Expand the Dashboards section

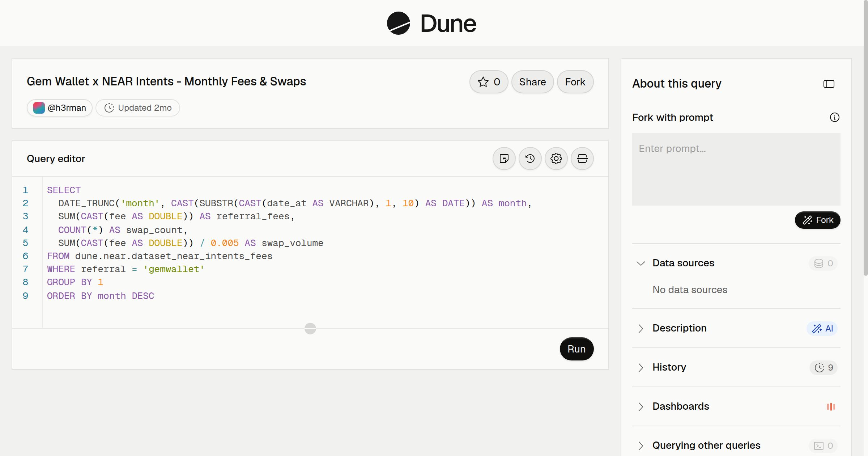(641, 406)
